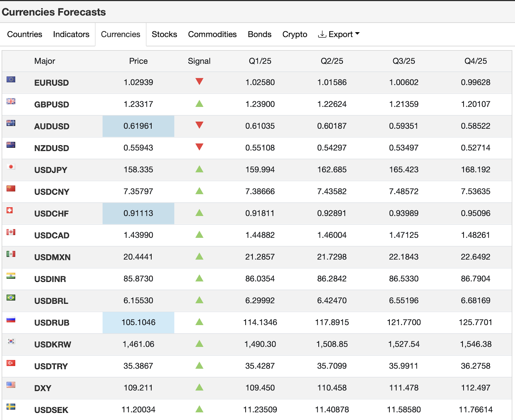515x420 pixels.
Task: Open the Export dropdown menu
Action: coord(339,34)
